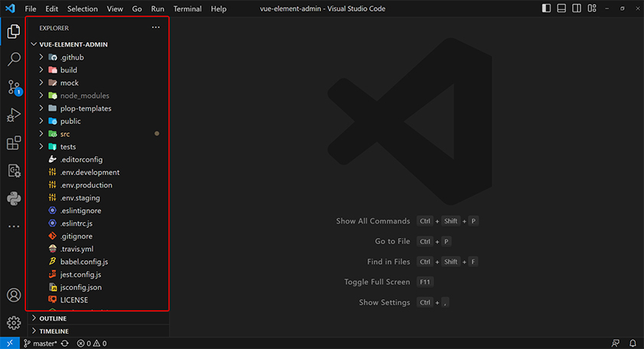Screen dimensions: 644x349
Task: Open the Accounts menu icon
Action: coord(14,295)
